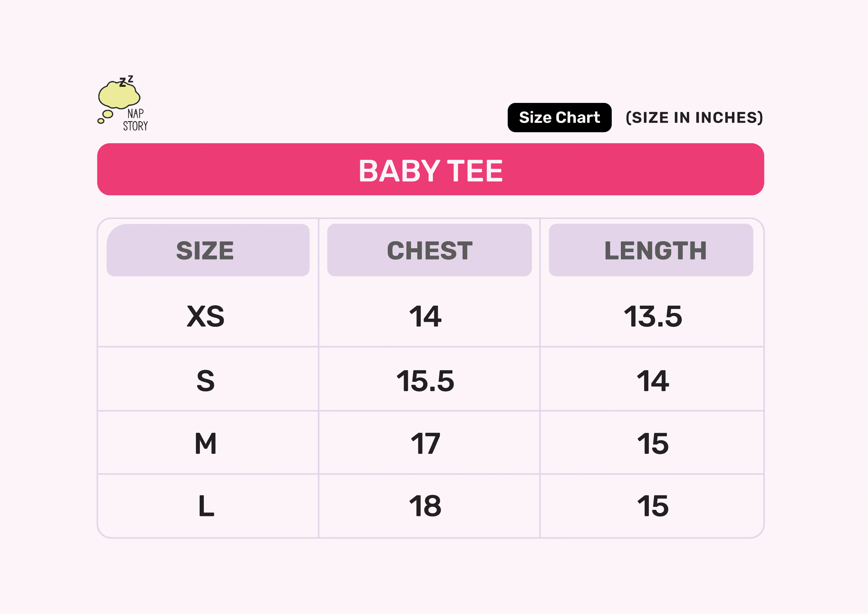Screen dimensions: 868x614
Task: Click L length value 15
Action: point(653,506)
